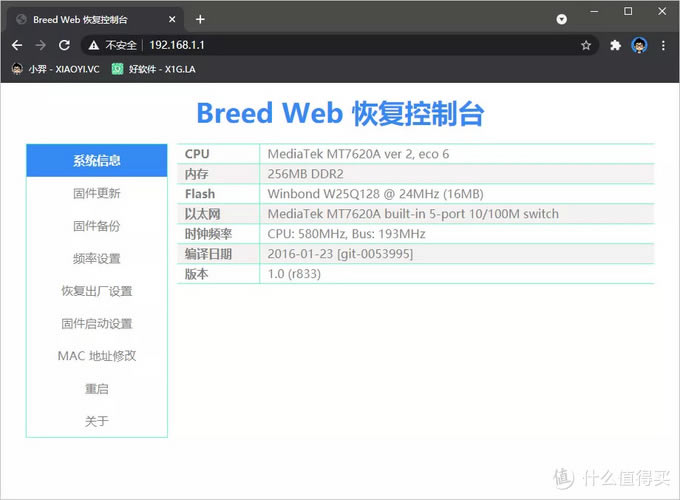Click the Breed Web 恢复控制台 page heading
The image size is (680, 500).
pyautogui.click(x=340, y=114)
